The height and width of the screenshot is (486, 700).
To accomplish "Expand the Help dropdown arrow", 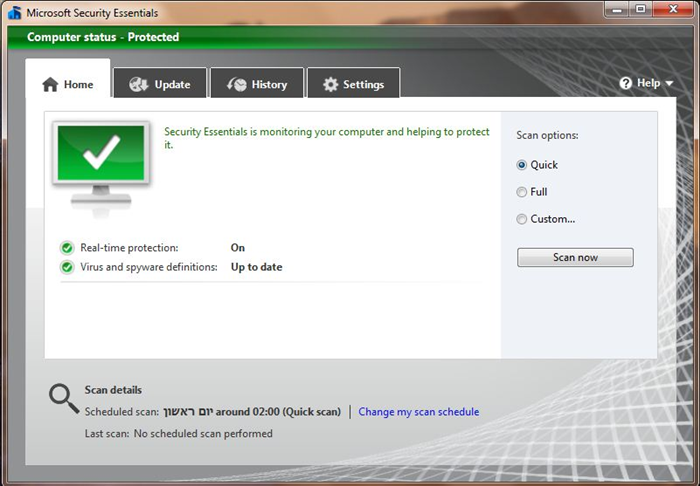I will (669, 83).
